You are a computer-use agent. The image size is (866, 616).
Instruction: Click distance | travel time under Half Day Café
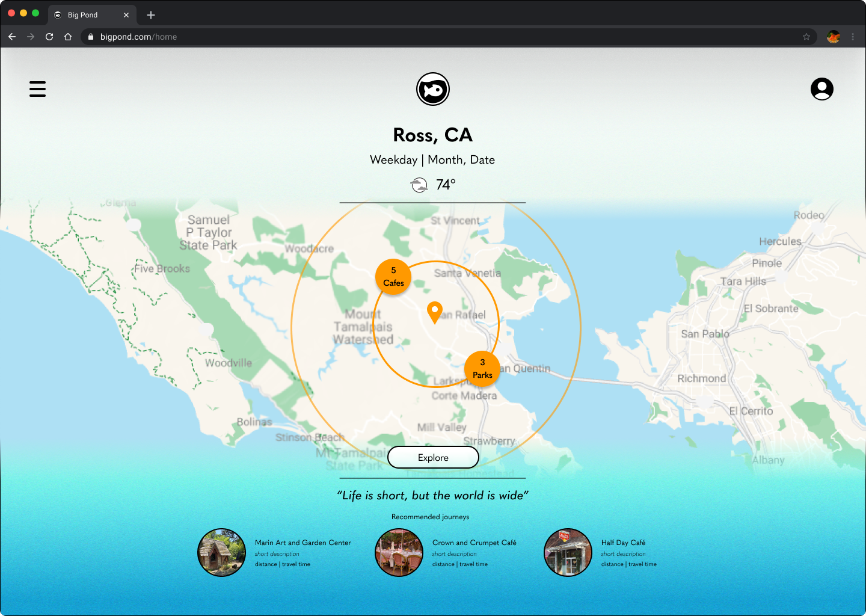(629, 564)
